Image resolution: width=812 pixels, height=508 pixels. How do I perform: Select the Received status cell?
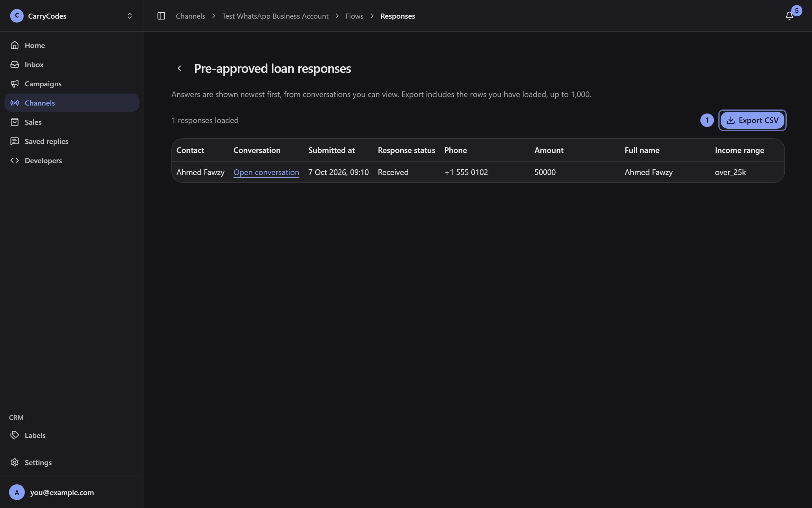(x=393, y=172)
